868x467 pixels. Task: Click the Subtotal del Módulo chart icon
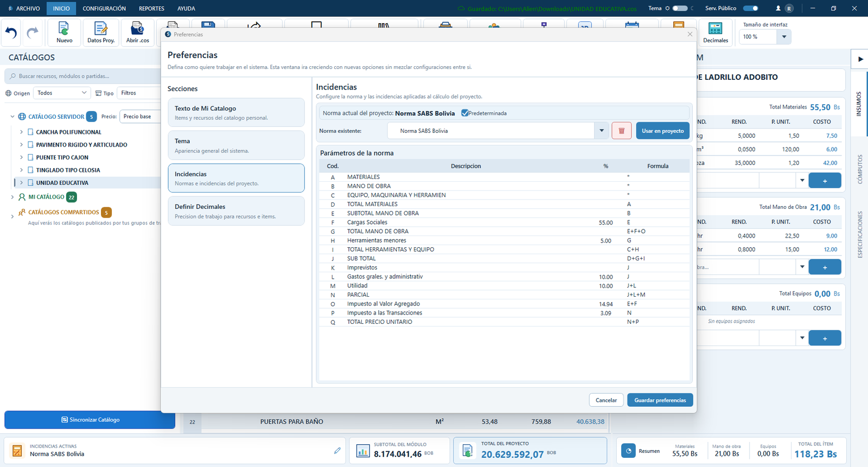(x=363, y=451)
